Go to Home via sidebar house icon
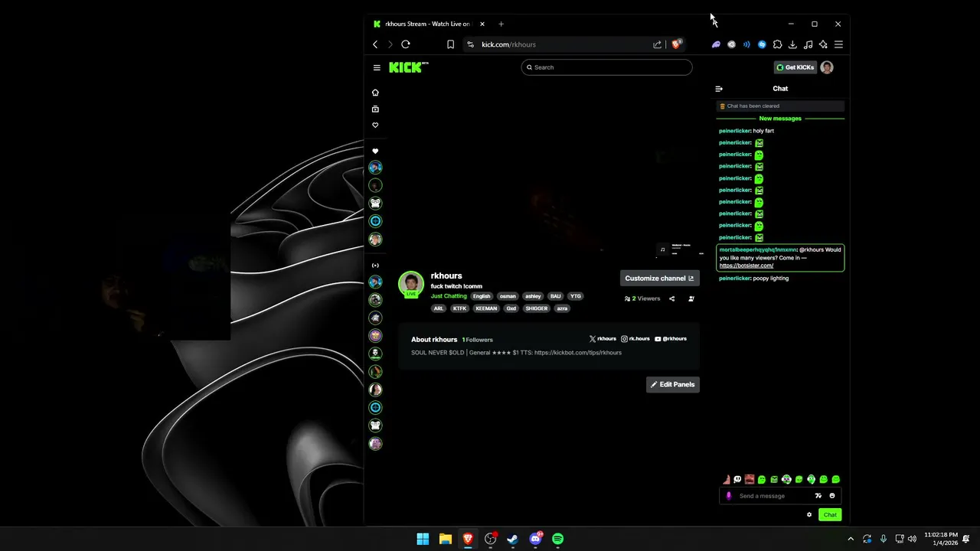The width and height of the screenshot is (980, 551). tap(375, 93)
